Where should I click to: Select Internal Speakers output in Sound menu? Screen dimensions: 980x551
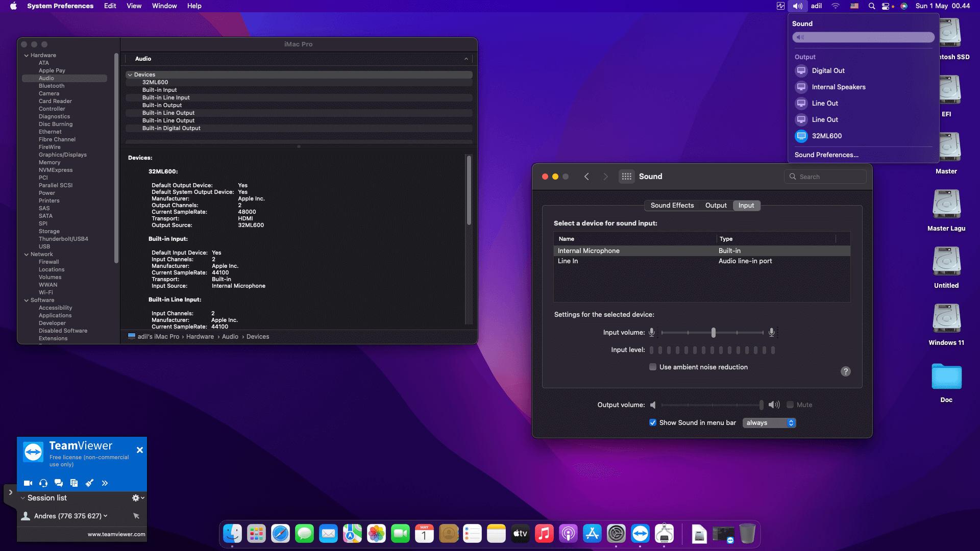[x=864, y=87]
